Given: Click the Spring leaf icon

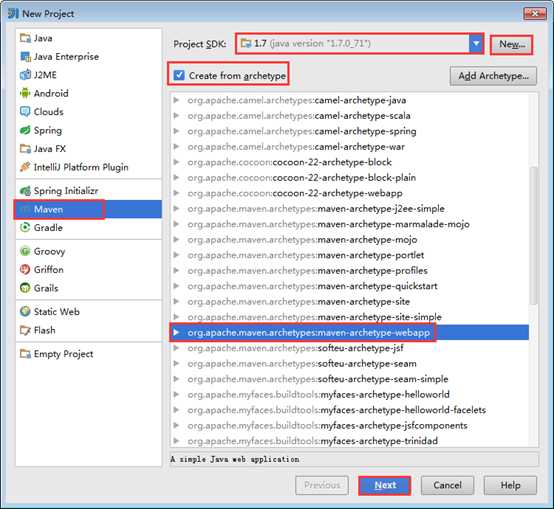Looking at the screenshot, I should (x=25, y=130).
